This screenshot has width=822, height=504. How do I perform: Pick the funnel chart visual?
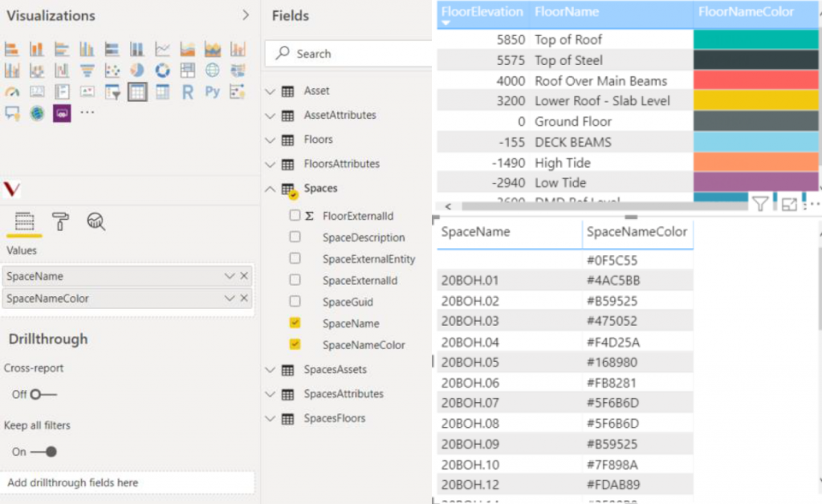[87, 70]
